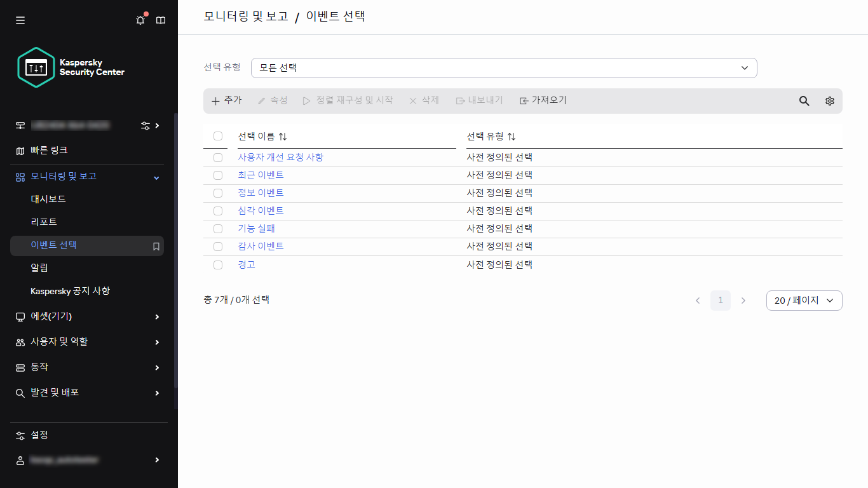Check the 심각 이벤트 row checkbox
The width and height of the screenshot is (868, 488).
[218, 211]
